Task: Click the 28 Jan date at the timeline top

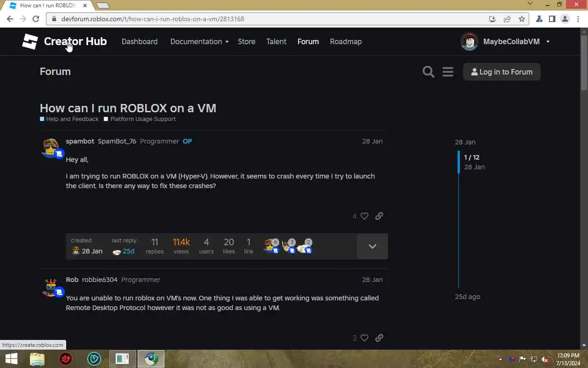Action: pos(465,142)
